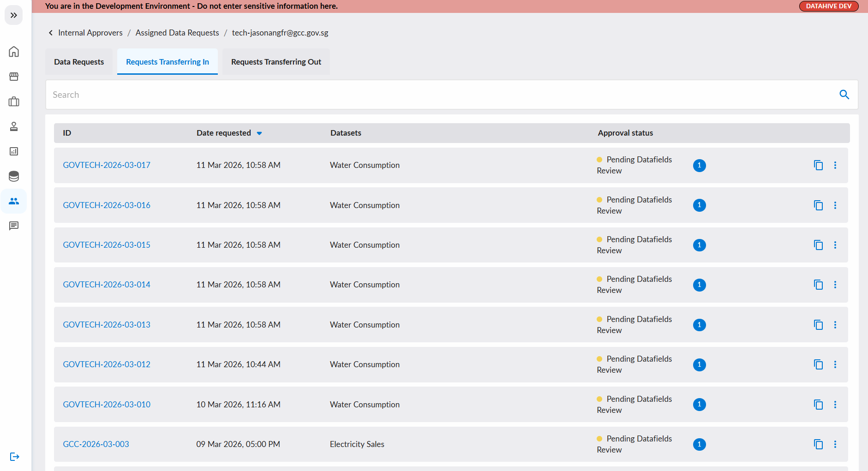Open the Home sidebar icon
Screen dimensions: 868x471
(x=14, y=52)
